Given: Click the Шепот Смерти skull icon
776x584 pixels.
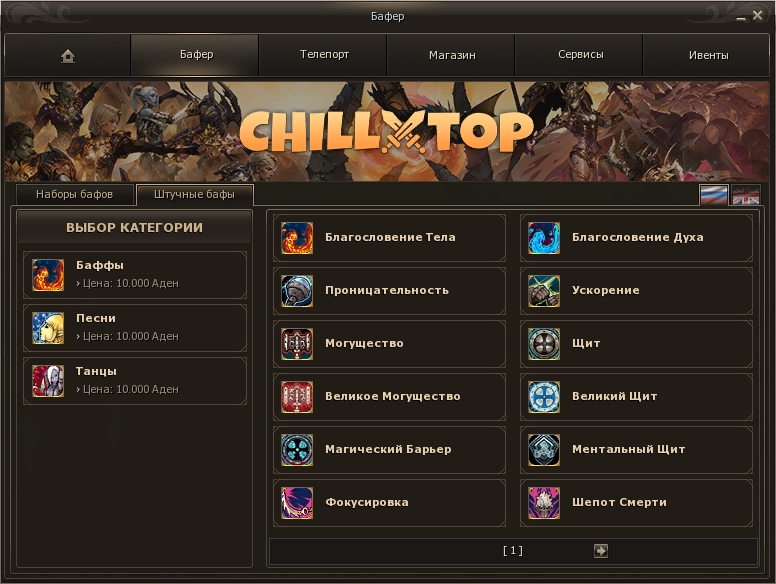Looking at the screenshot, I should click(544, 503).
